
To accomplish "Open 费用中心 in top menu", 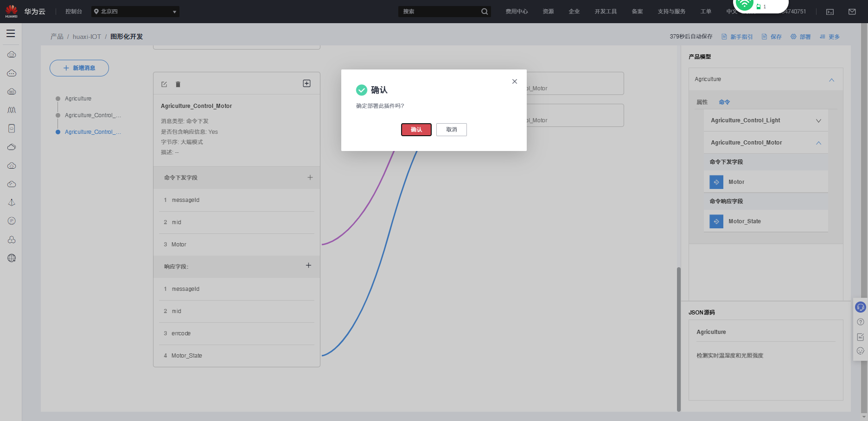I will click(x=517, y=12).
